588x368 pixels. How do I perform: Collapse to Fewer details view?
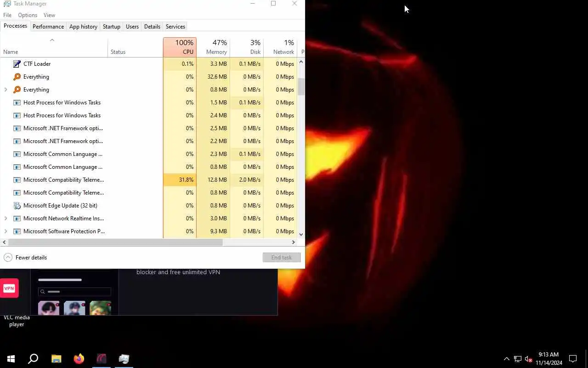pyautogui.click(x=25, y=258)
